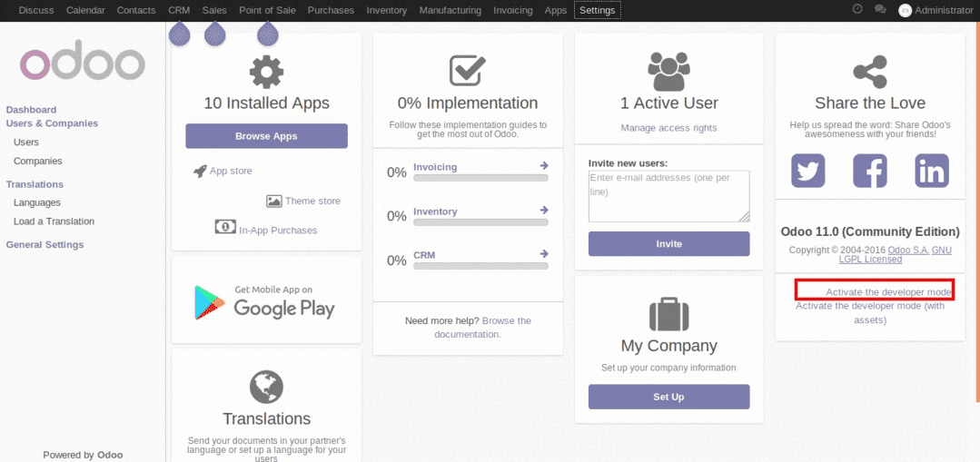Click the Browse Apps button

[x=266, y=136]
